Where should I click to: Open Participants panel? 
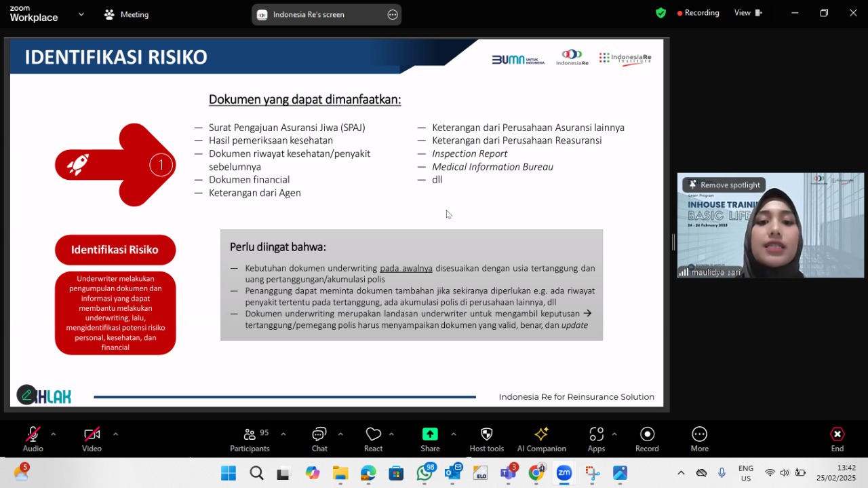[x=250, y=439]
